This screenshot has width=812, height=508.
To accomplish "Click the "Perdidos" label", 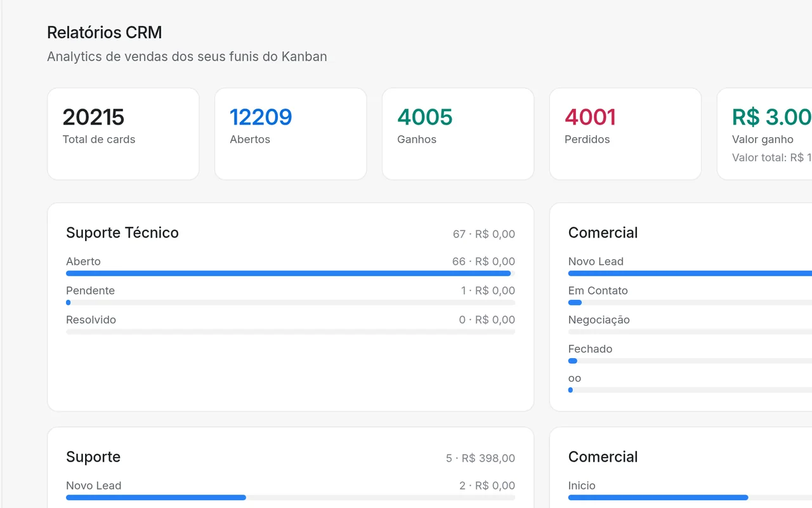I will pyautogui.click(x=587, y=140).
